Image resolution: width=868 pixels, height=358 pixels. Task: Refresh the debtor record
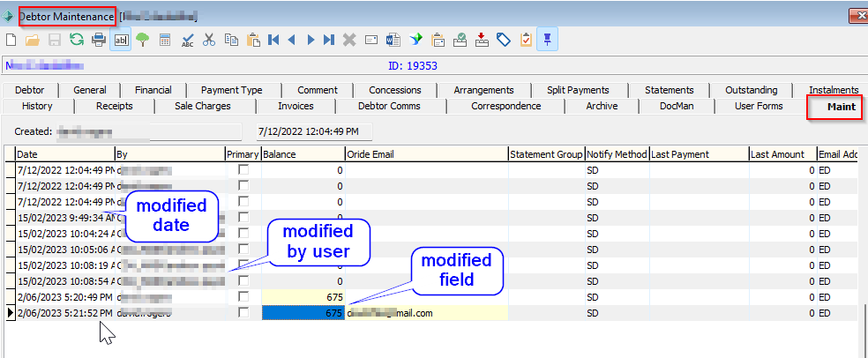pyautogui.click(x=77, y=40)
